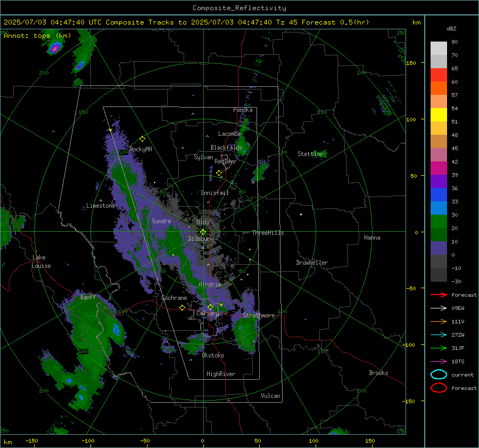Click the 'Annot: tops (km)' annotation text
Screen dimensions: 479x448
pos(37,36)
